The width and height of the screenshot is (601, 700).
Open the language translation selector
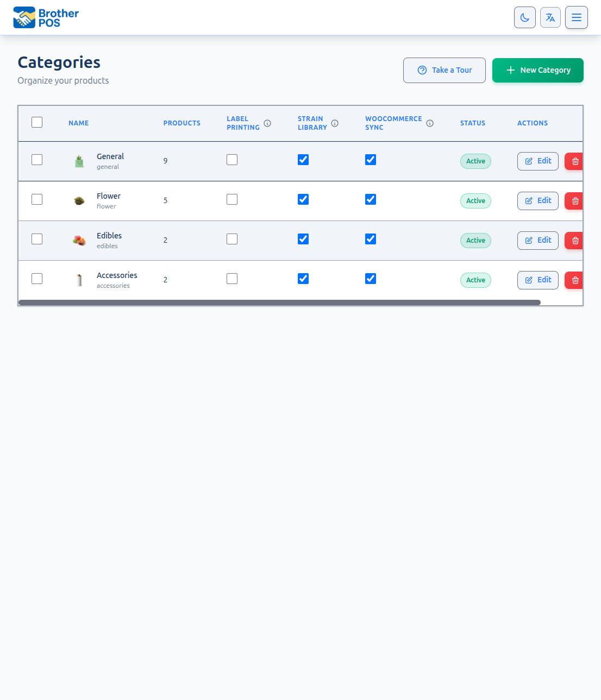[x=550, y=17]
